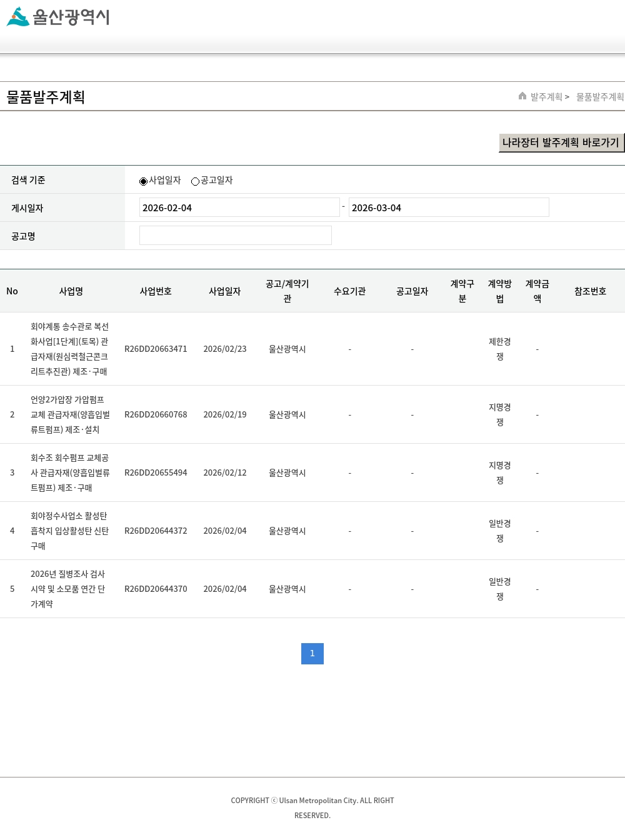625x840 pixels.
Task: Click the 계약방법 column header
Action: pos(499,291)
